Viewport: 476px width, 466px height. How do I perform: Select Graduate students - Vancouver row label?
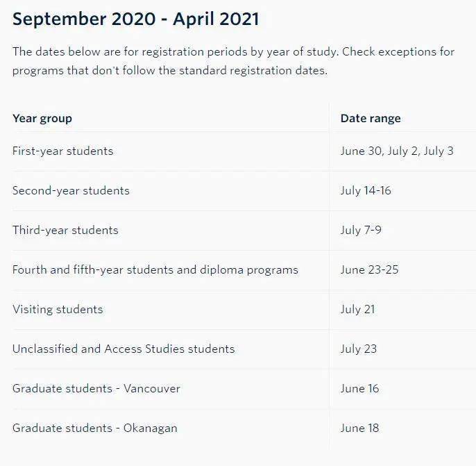[x=96, y=388]
